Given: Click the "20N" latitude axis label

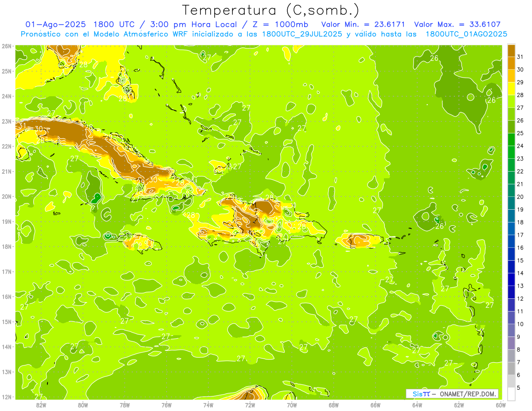Looking at the screenshot, I should (x=6, y=196).
